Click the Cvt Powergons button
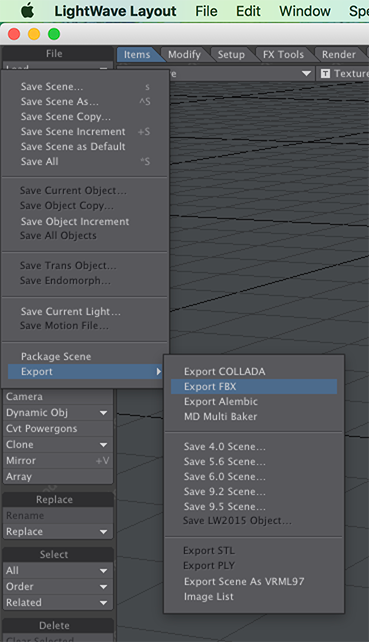This screenshot has width=369, height=642. pyautogui.click(x=58, y=429)
